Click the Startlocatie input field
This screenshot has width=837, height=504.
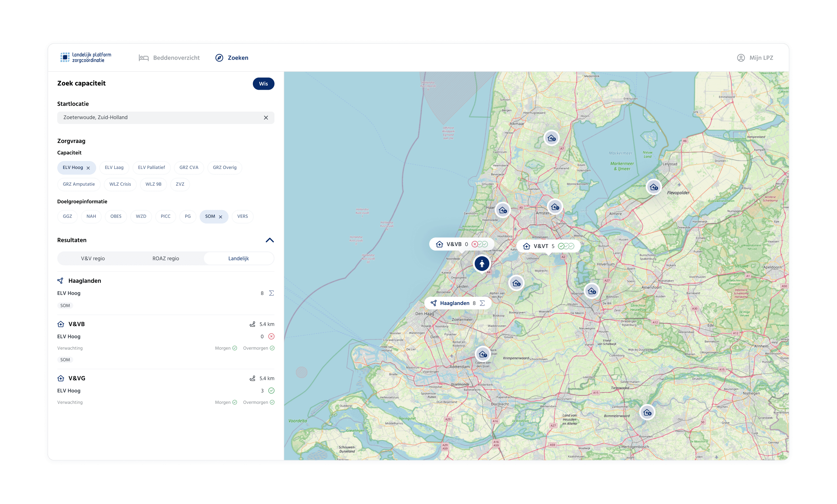point(160,117)
